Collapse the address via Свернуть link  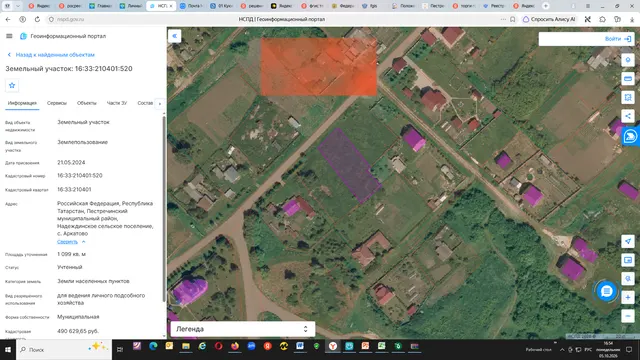click(x=67, y=242)
